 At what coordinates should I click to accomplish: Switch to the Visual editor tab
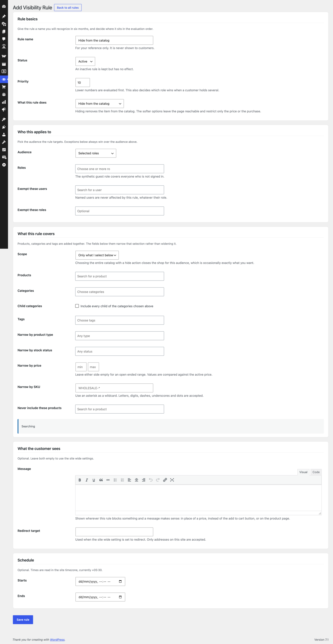pyautogui.click(x=303, y=472)
